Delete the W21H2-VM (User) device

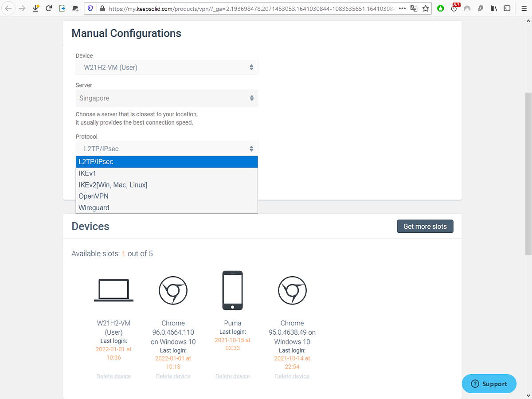tap(113, 376)
